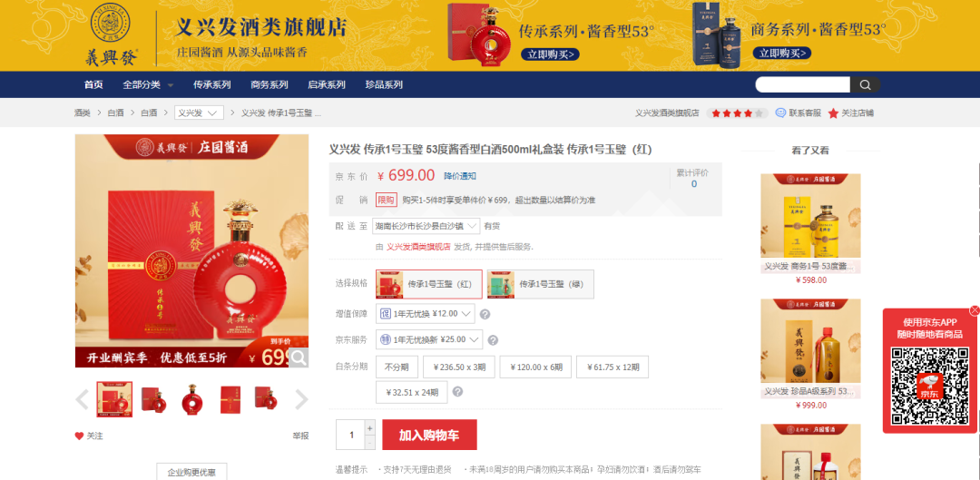Open the delivery address 湖南长沙市 dropdown

pyautogui.click(x=426, y=226)
